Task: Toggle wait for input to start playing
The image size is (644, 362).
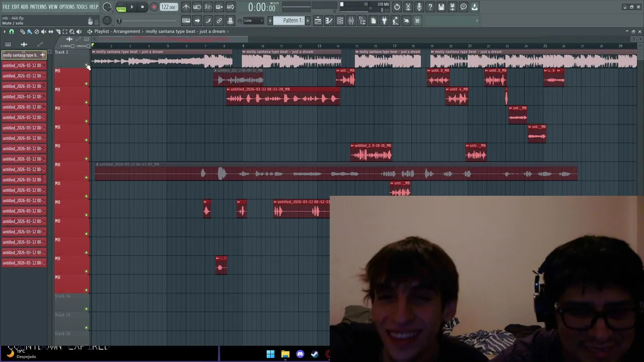Action: click(197, 7)
